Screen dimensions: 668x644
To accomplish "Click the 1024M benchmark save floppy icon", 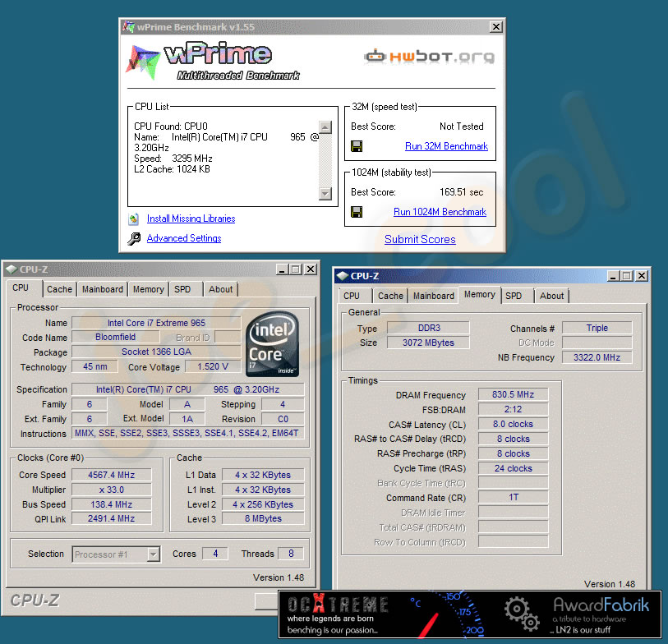I will point(357,212).
